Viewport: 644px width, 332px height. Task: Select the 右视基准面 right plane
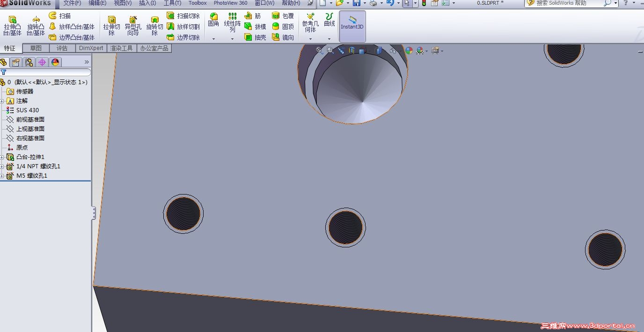(x=30, y=138)
